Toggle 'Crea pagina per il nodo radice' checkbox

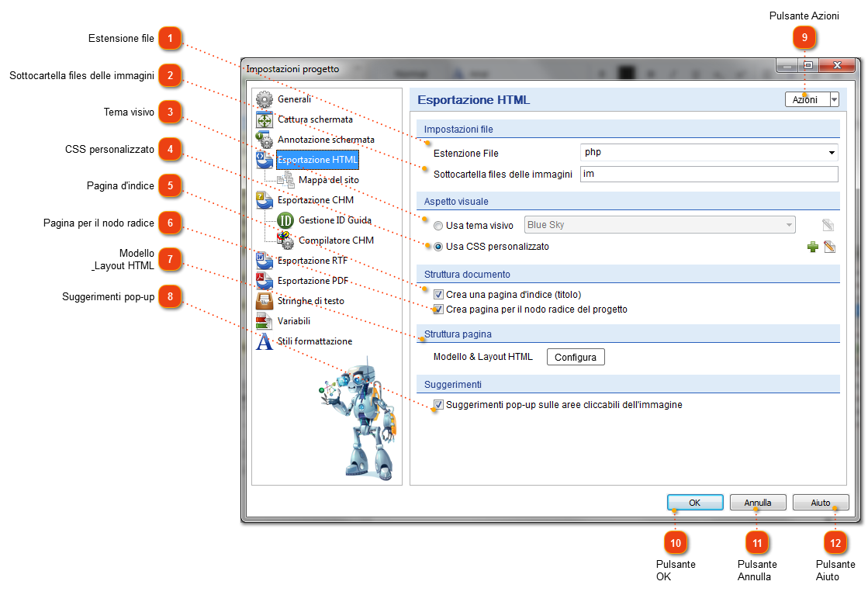point(439,310)
